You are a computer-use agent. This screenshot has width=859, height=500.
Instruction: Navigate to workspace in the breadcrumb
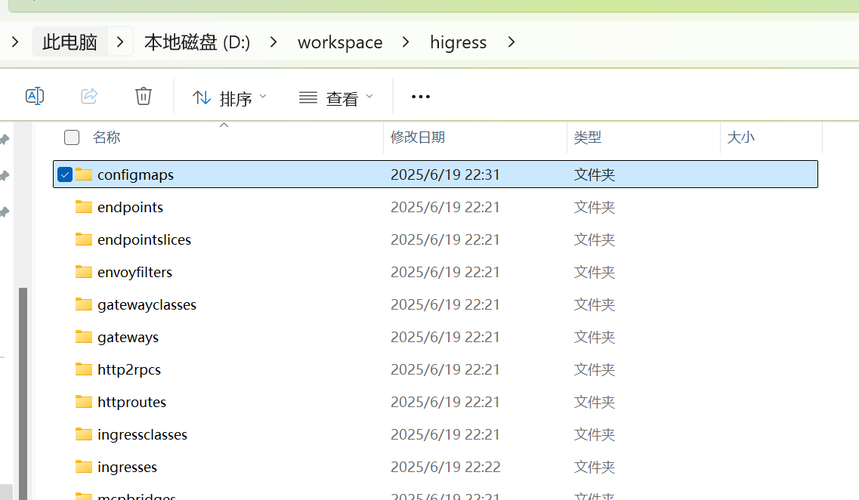click(x=340, y=42)
